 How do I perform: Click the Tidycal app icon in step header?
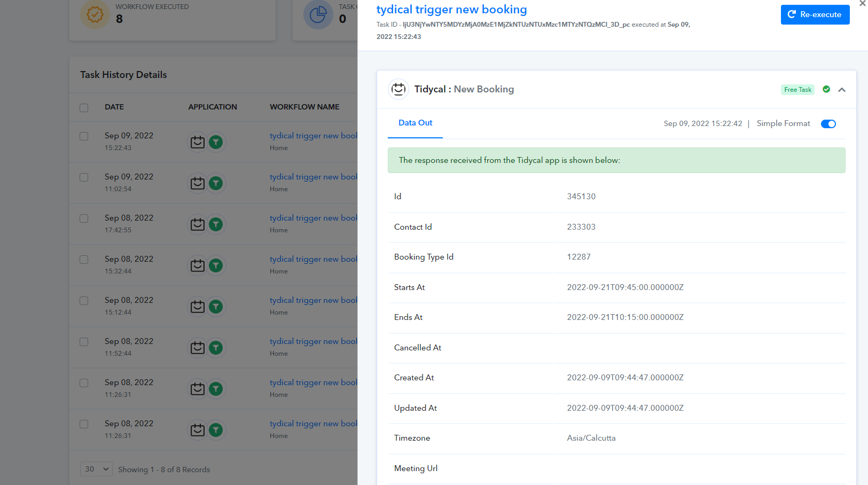coord(398,89)
